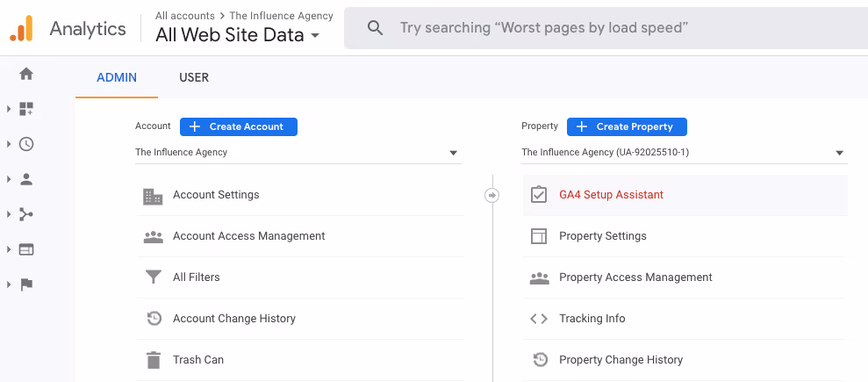Screen dimensions: 868x382
Task: Click the arrow circle between columns
Action: 491,196
